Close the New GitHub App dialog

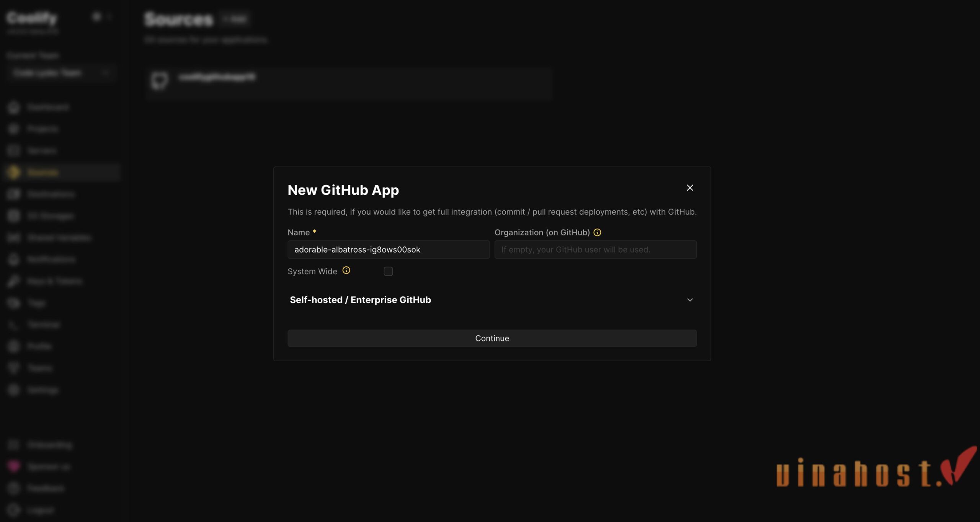pyautogui.click(x=690, y=188)
